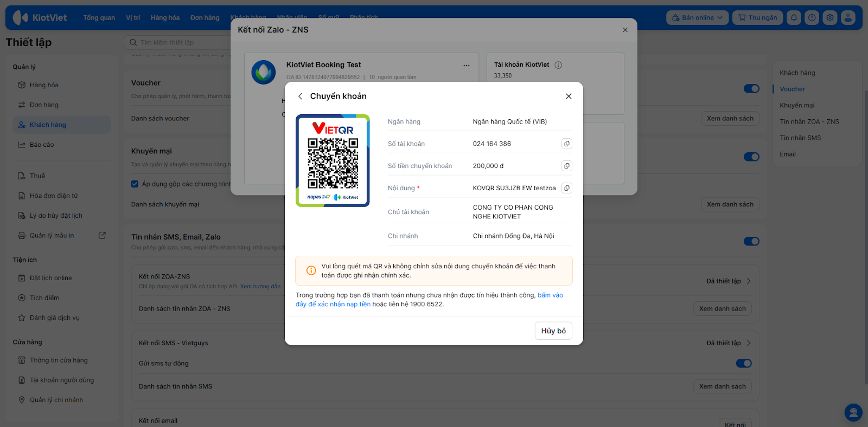Click Xem danh sách for khuyến mại list

[730, 204]
